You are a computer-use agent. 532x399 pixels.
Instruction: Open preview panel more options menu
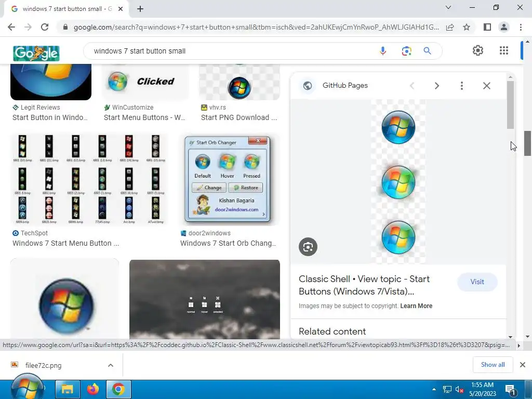(x=462, y=86)
